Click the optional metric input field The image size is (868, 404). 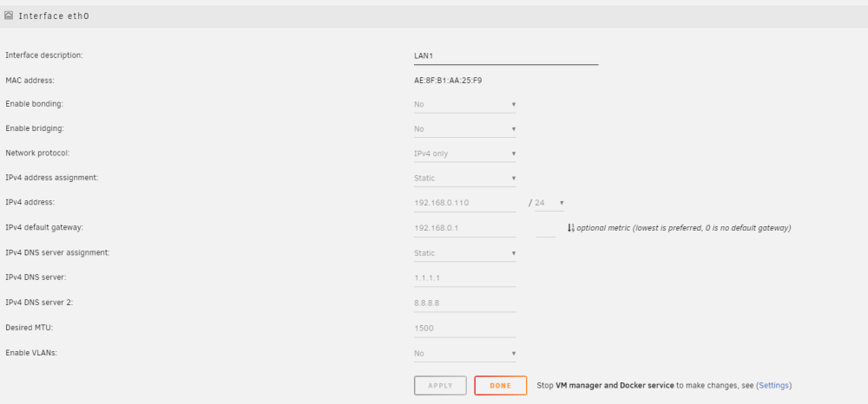(x=545, y=228)
